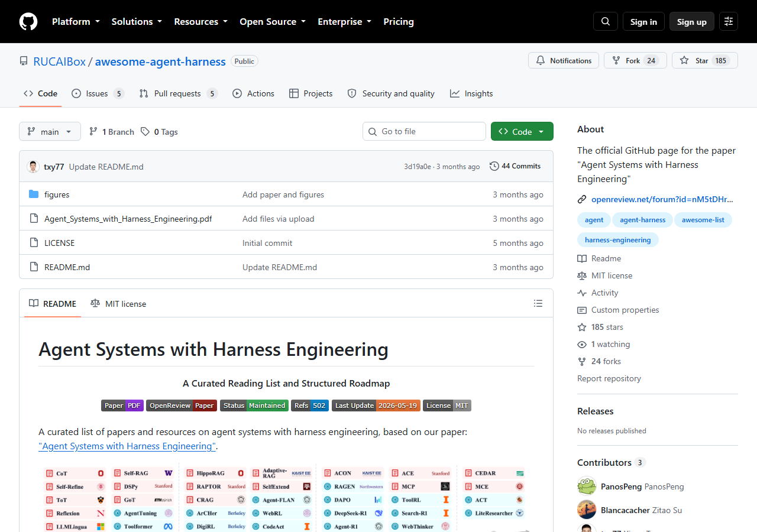View the 0 Tags link
This screenshot has width=757, height=532.
[x=160, y=132]
